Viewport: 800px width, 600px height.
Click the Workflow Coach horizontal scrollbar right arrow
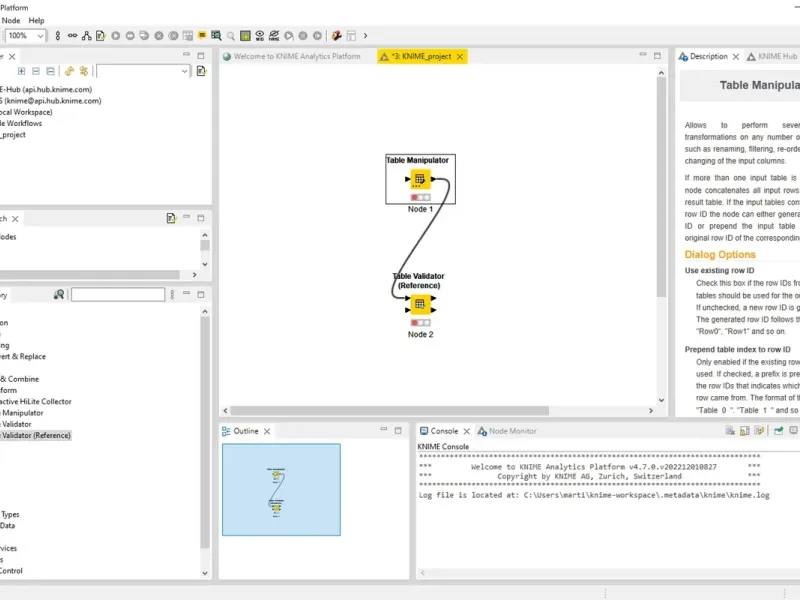194,275
